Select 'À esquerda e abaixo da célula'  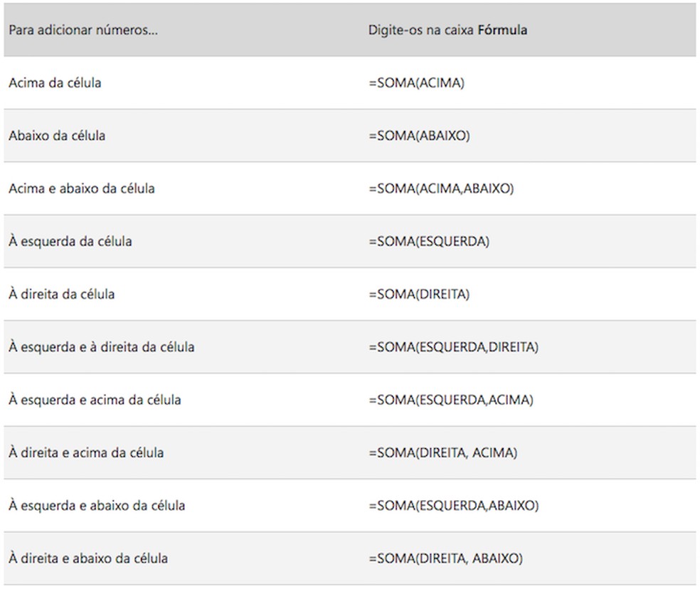point(97,506)
